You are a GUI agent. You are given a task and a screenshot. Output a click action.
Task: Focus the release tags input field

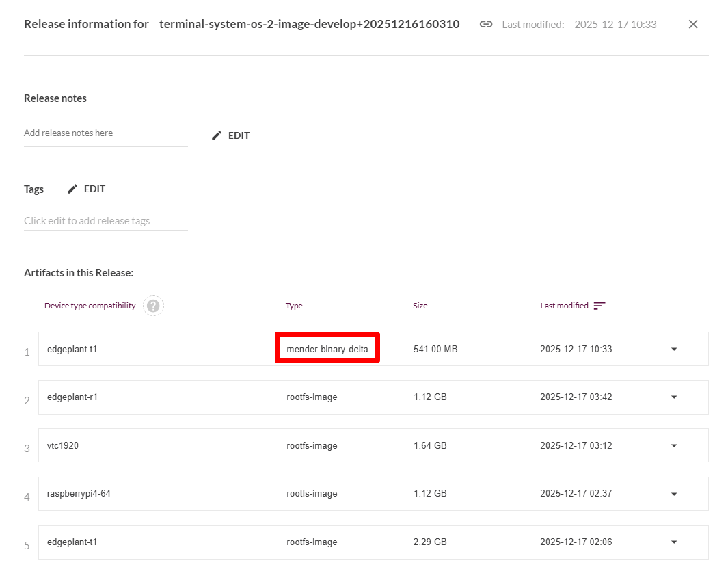click(106, 221)
